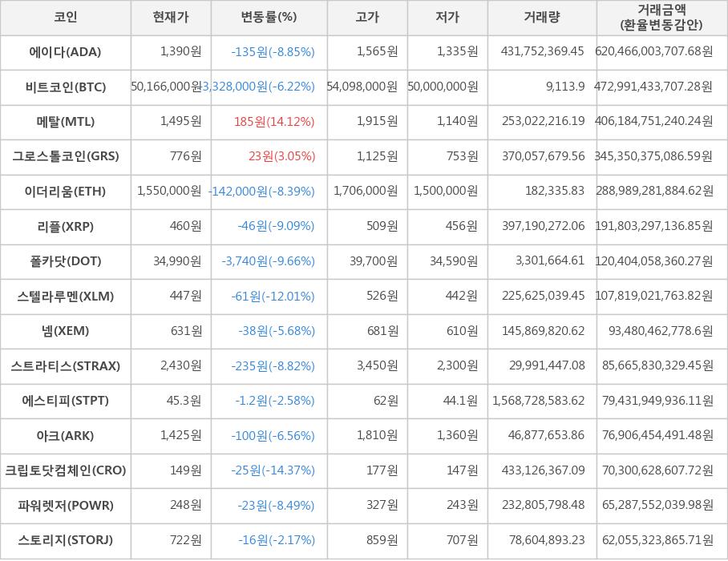Open the 에이다(ADA) coin row
The height and width of the screenshot is (561, 728).
pyautogui.click(x=66, y=52)
